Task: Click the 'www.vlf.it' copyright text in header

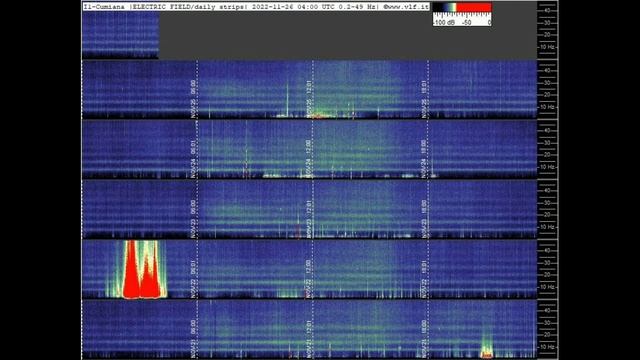Action: [407, 7]
